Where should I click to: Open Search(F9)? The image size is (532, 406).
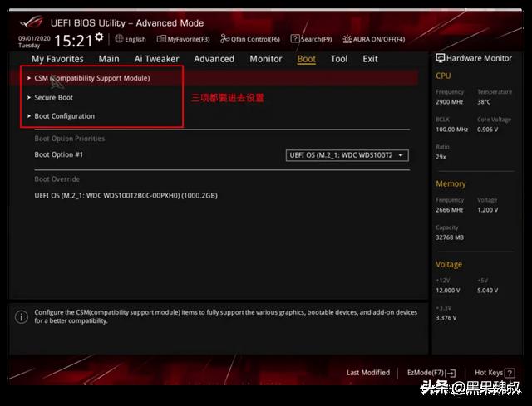point(312,39)
